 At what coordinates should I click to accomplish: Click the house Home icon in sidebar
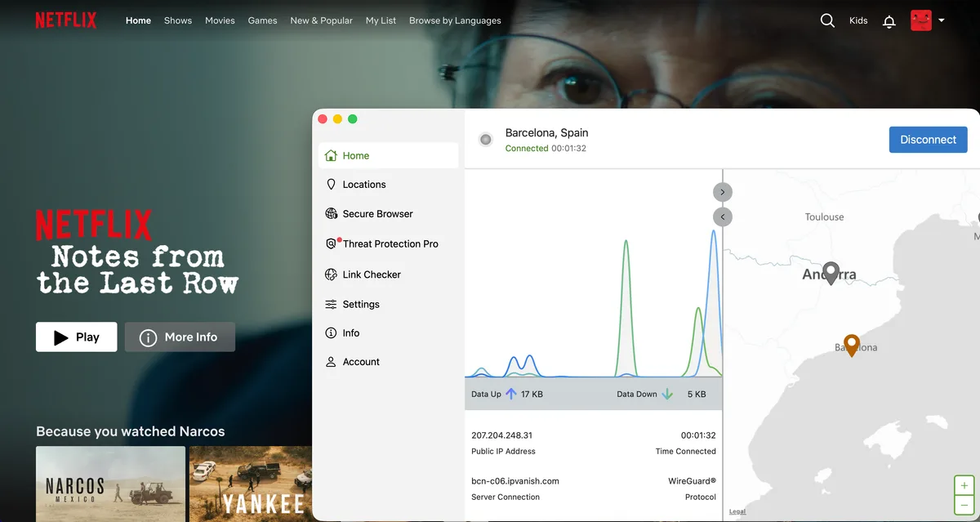click(331, 155)
